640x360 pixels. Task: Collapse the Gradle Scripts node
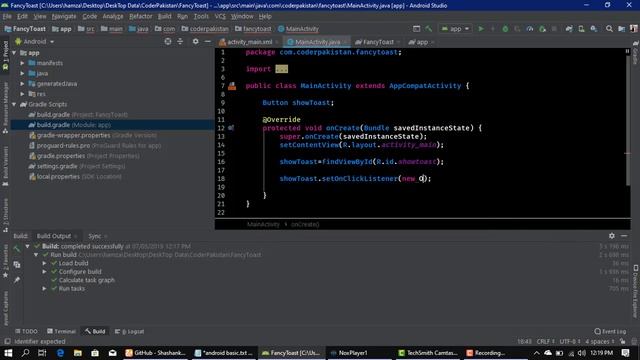click(14, 104)
